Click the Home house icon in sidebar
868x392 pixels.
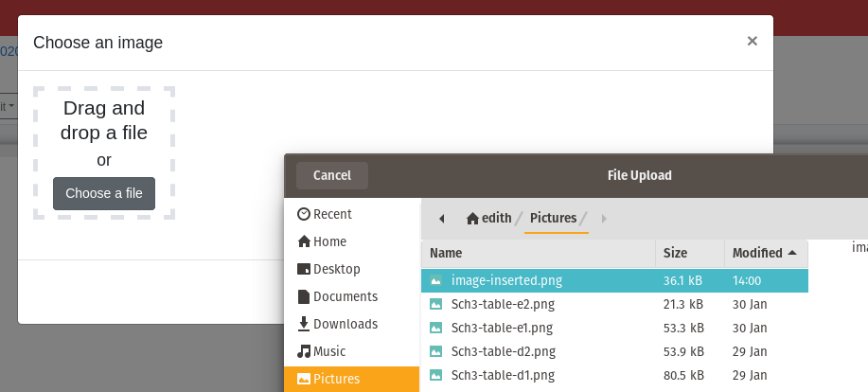(x=304, y=241)
